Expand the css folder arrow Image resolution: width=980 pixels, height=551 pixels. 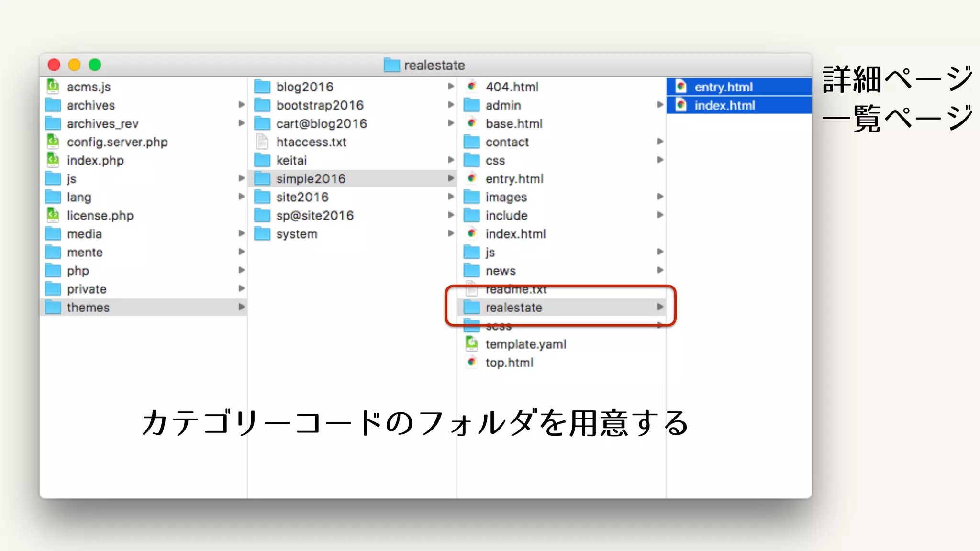click(660, 160)
